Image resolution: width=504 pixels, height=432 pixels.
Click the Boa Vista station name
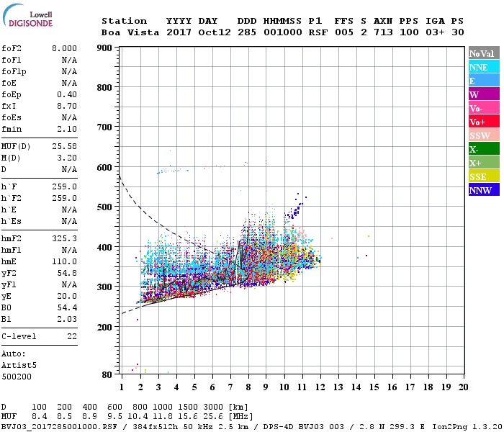click(x=130, y=32)
